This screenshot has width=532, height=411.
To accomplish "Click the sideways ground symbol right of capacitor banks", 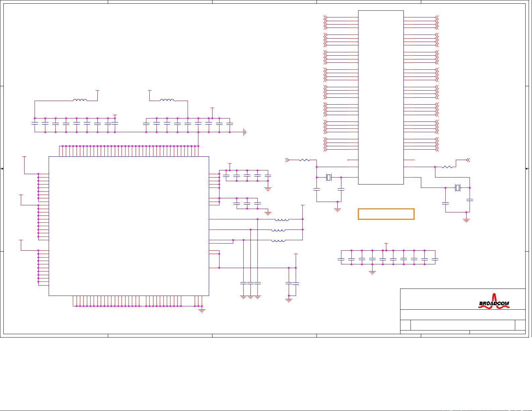I will (245, 132).
